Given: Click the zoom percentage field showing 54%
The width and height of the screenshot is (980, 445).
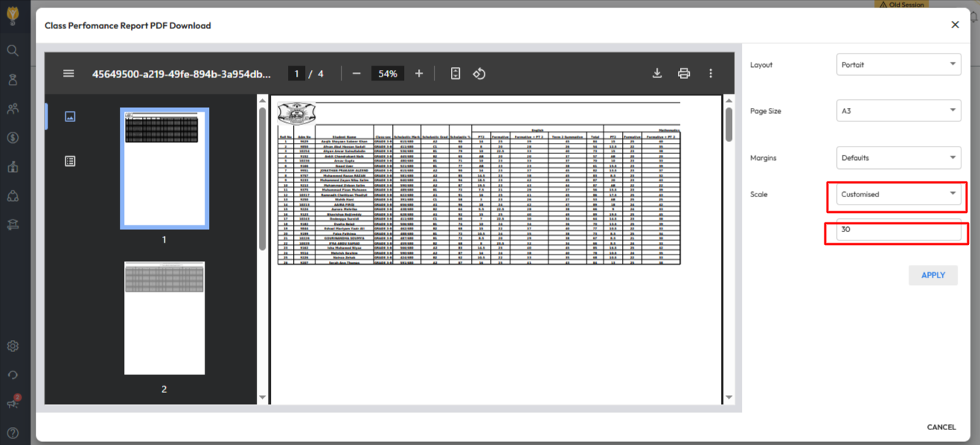Looking at the screenshot, I should click(x=387, y=74).
